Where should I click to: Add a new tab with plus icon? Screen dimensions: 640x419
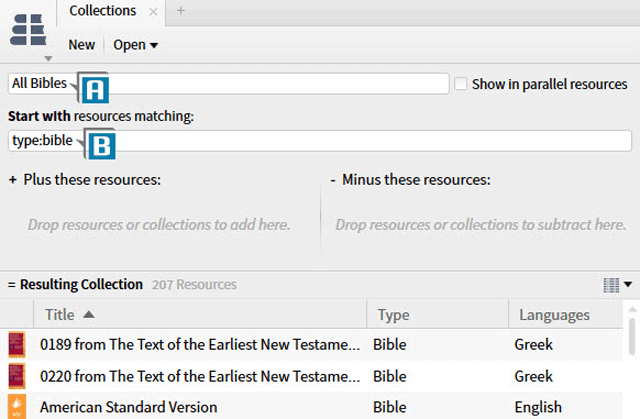point(181,11)
